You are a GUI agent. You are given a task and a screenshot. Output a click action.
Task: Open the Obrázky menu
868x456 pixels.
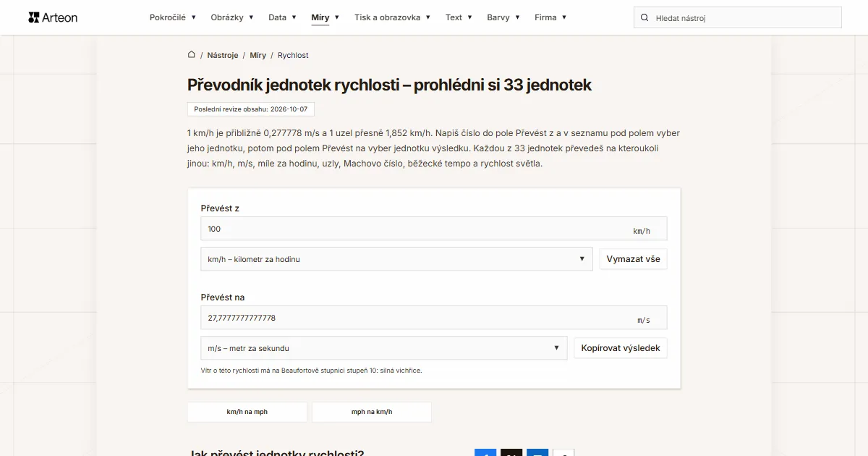[232, 17]
